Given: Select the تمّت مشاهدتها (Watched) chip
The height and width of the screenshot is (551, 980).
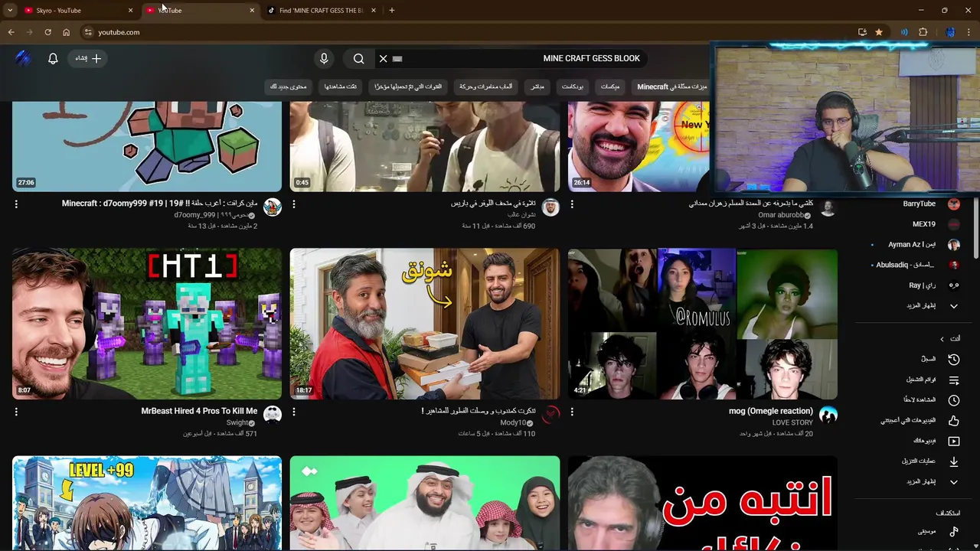Looking at the screenshot, I should click(x=340, y=86).
